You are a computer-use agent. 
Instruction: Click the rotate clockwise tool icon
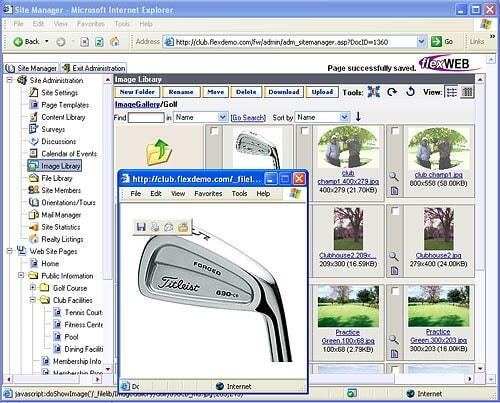point(392,92)
